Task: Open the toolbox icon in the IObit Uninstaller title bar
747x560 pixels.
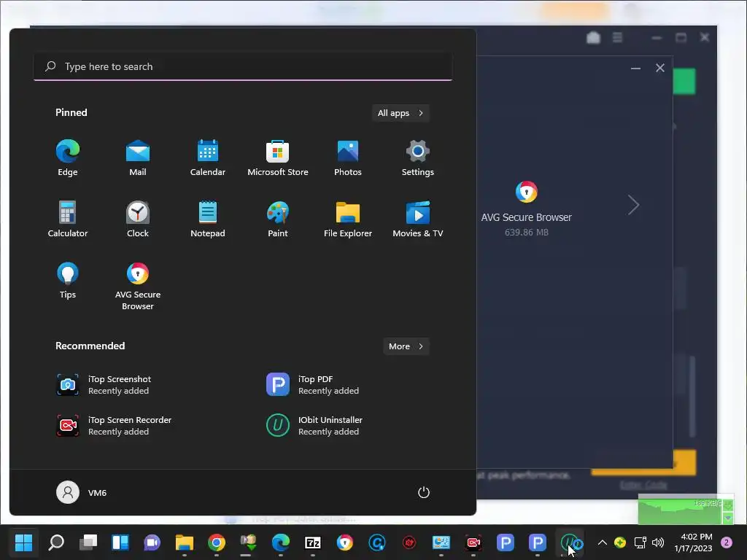Action: tap(593, 38)
